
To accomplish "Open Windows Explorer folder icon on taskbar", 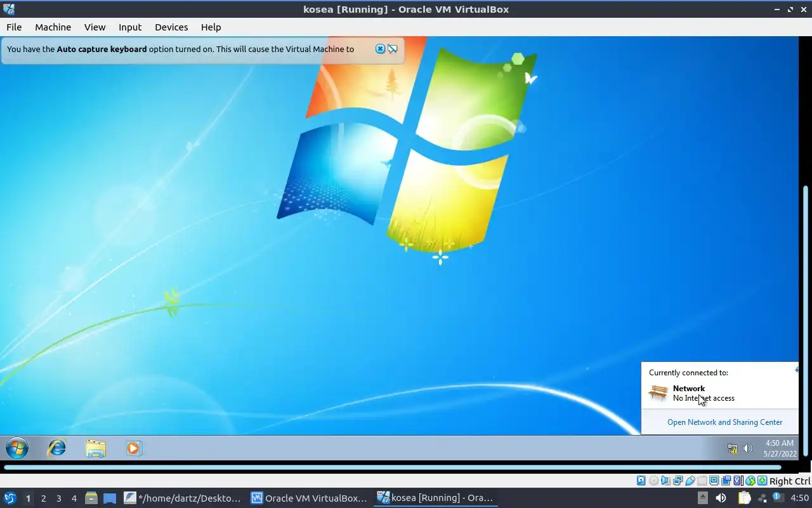I will point(96,448).
